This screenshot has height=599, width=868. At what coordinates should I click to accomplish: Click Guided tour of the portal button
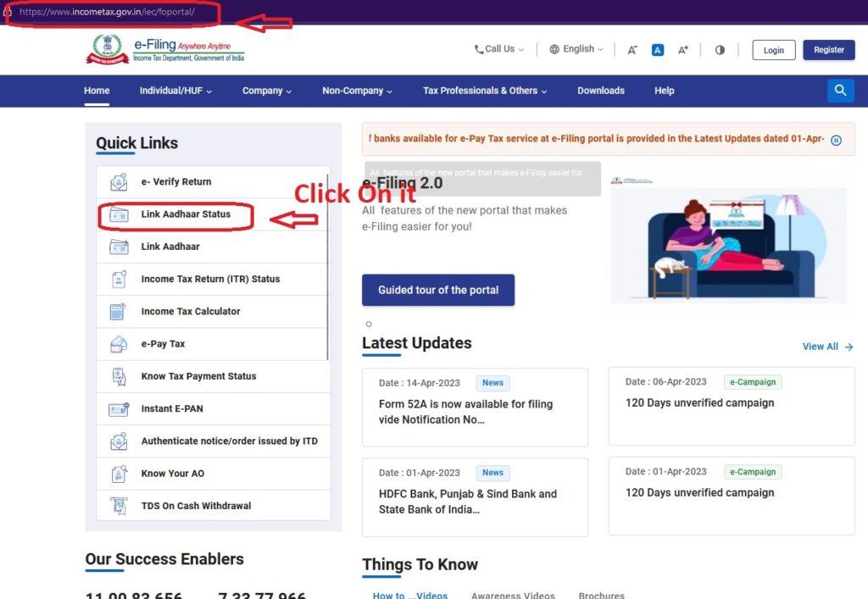click(x=438, y=290)
